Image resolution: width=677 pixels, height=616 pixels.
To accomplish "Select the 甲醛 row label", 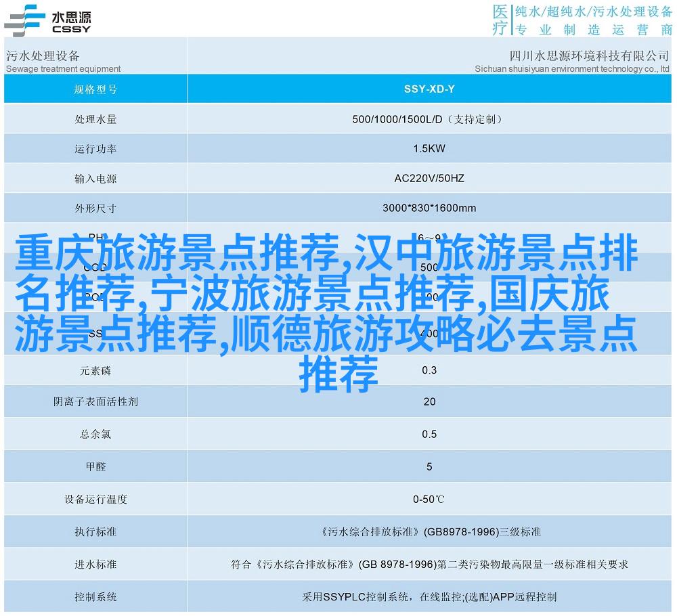I will 96,466.
